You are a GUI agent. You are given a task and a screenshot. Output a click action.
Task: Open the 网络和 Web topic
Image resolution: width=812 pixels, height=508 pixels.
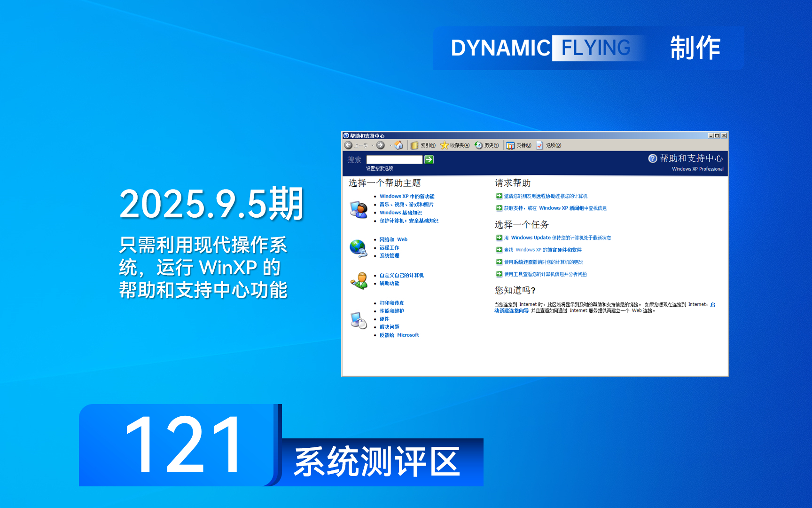[x=393, y=239]
